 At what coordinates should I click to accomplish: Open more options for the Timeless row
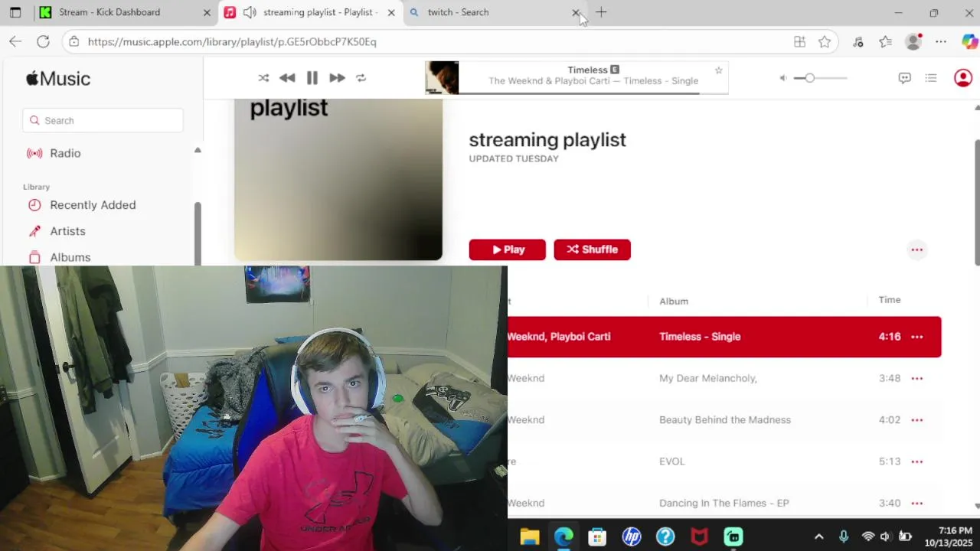[917, 337]
